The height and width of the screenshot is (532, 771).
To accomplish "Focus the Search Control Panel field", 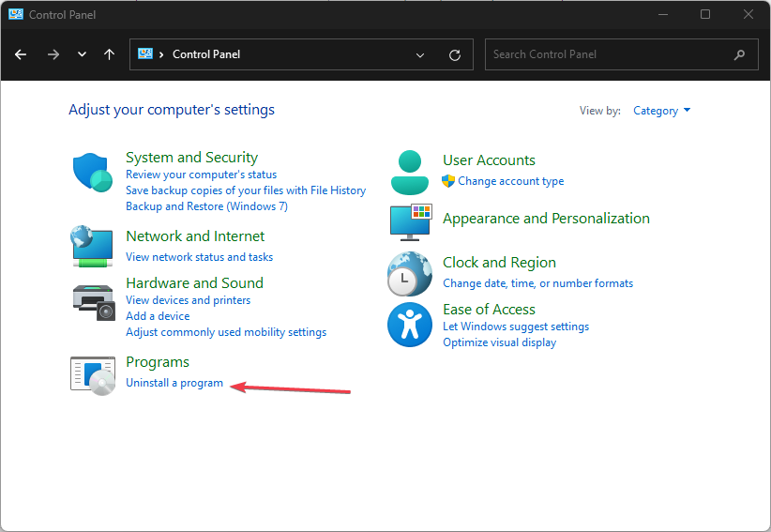I will coord(622,54).
